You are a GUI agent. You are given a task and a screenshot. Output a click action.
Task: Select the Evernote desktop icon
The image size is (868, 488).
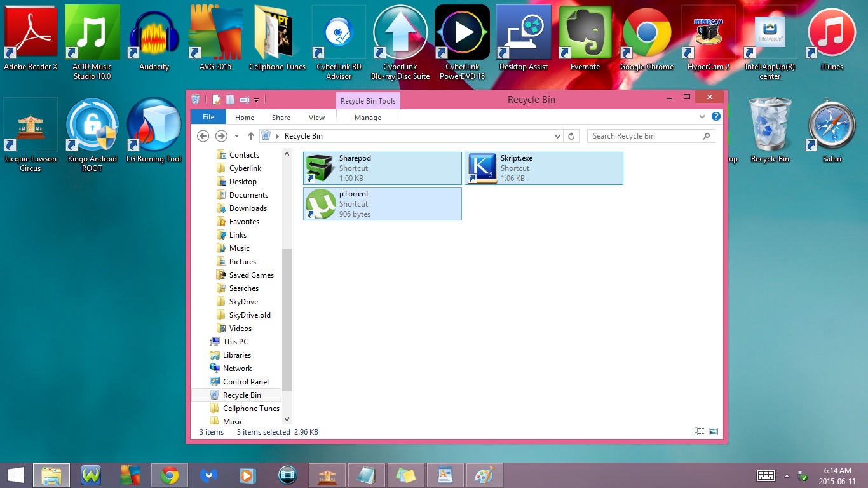tap(585, 39)
